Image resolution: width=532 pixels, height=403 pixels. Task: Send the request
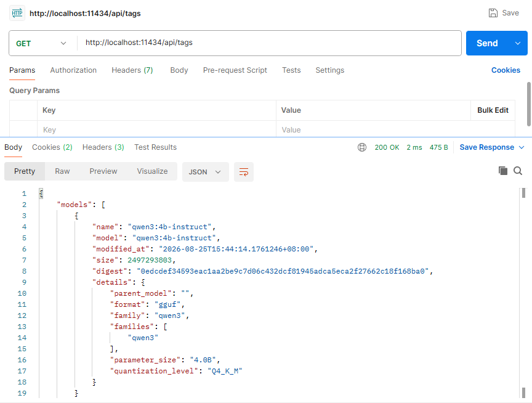click(x=487, y=43)
